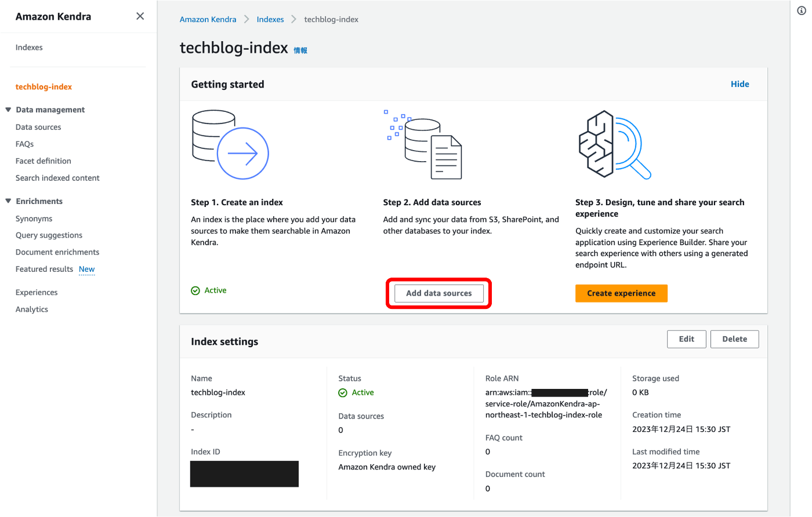Viewport: 812px width, 517px height.
Task: Open Experiences in the sidebar
Action: pos(37,293)
